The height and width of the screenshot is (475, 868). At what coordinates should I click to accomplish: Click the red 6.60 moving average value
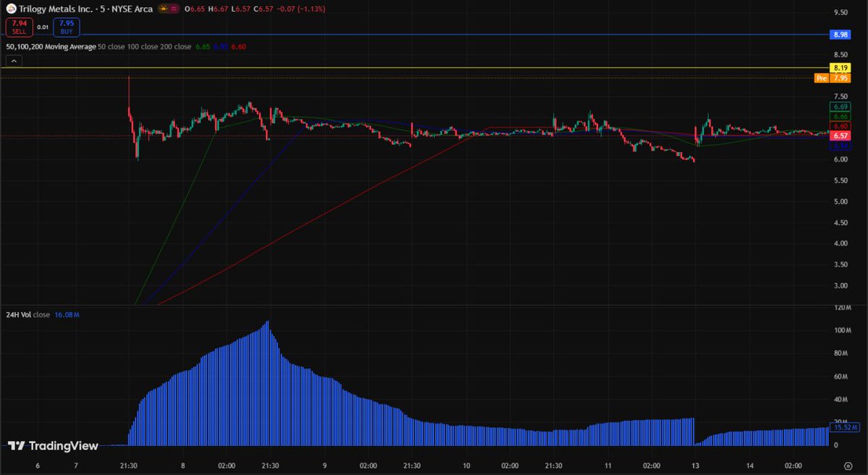click(239, 46)
